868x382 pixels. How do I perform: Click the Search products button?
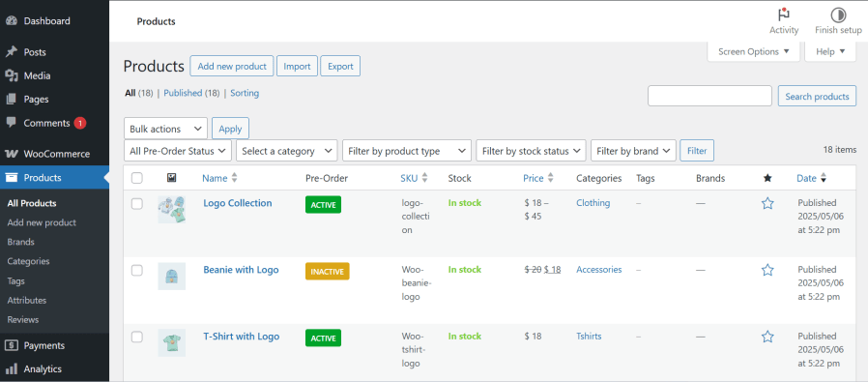pyautogui.click(x=817, y=96)
